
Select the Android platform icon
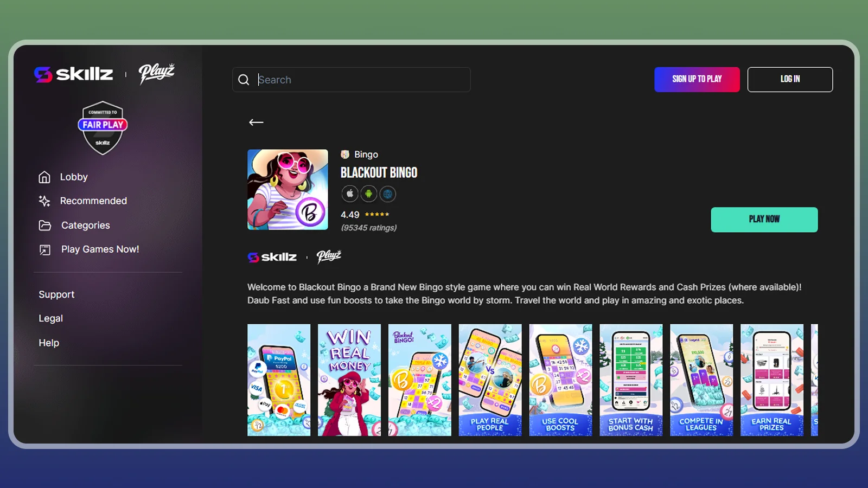click(x=369, y=194)
